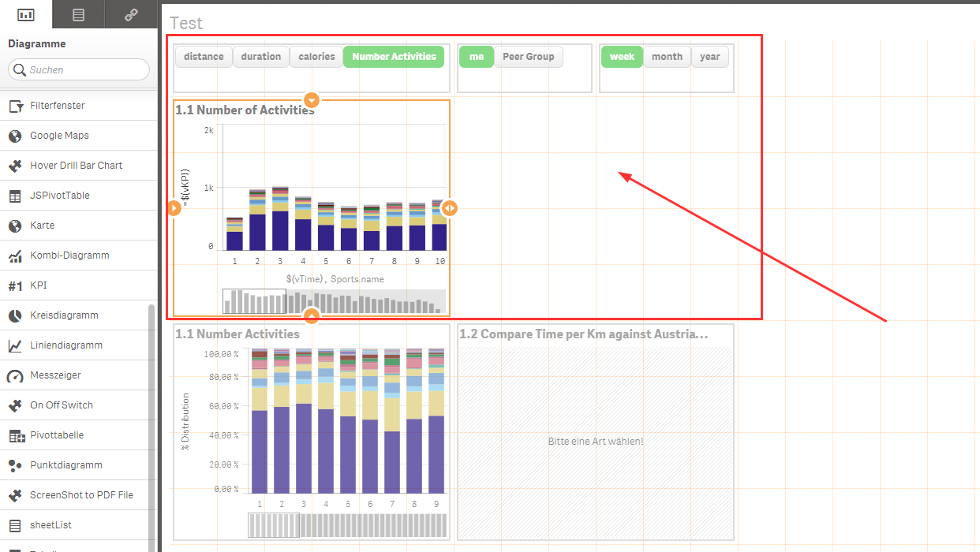Select the Kombi-Diagramm chart type
Viewport: 980px width, 552px height.
click(69, 255)
